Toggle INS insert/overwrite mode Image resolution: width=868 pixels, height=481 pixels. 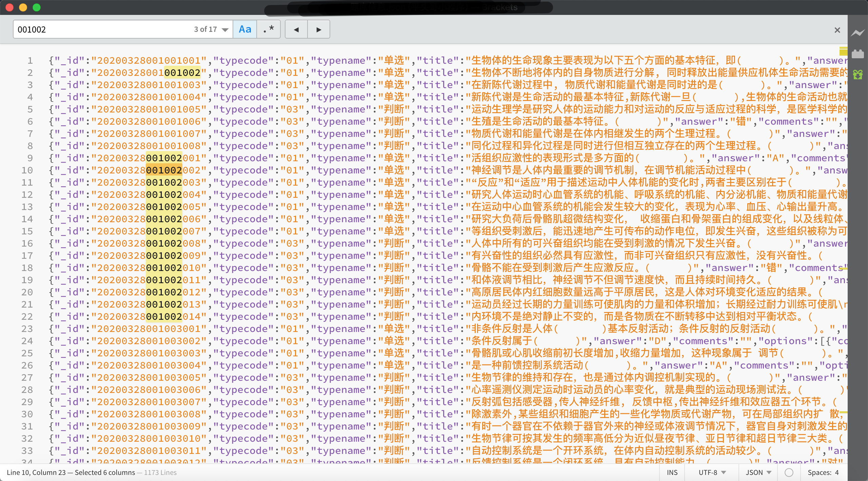click(x=672, y=473)
